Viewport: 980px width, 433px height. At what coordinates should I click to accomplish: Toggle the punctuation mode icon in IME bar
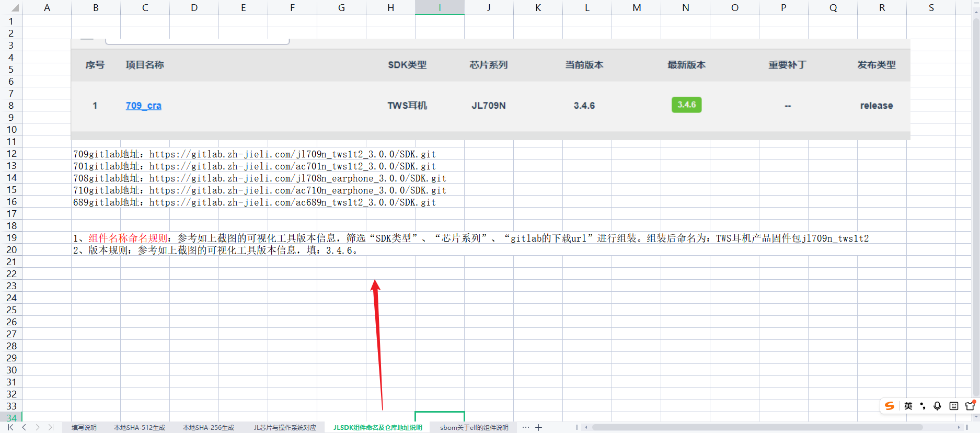pos(923,406)
